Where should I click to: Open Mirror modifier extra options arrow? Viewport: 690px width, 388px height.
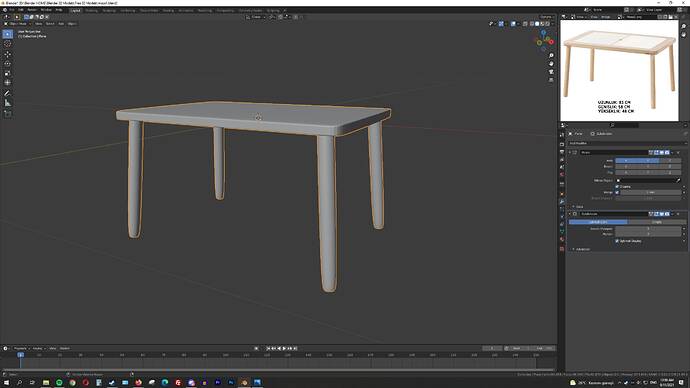(x=672, y=153)
